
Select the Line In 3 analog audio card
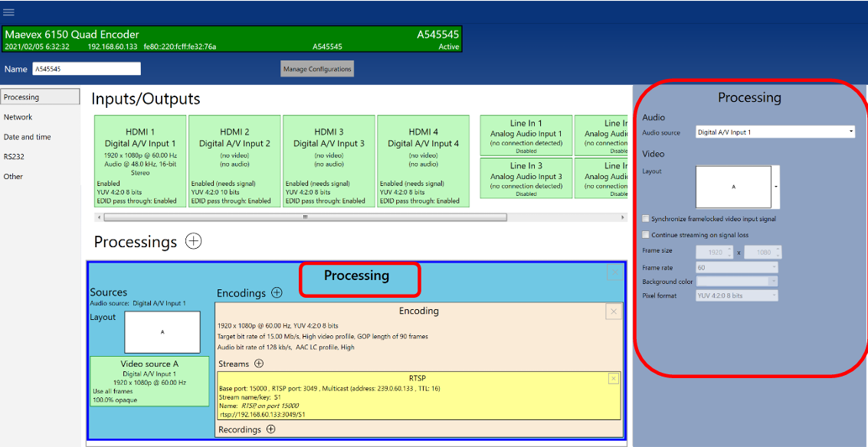click(526, 178)
